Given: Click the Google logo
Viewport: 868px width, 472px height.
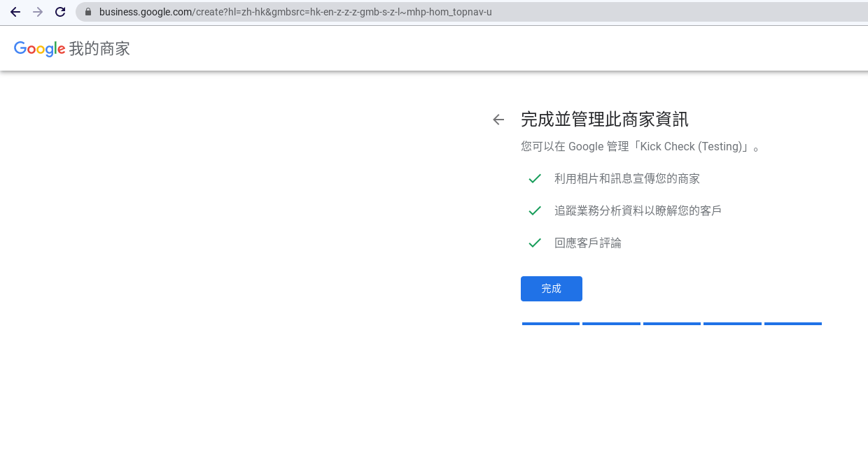Looking at the screenshot, I should pos(40,49).
